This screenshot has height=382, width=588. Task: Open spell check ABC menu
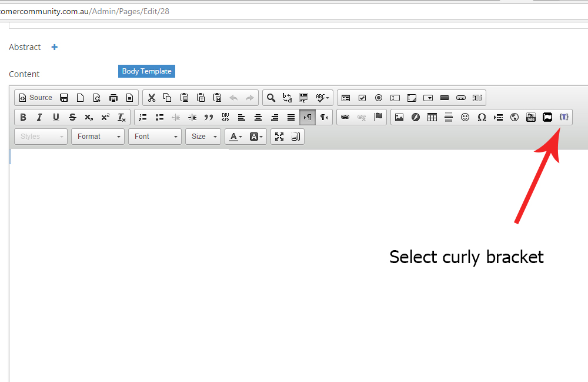pos(323,98)
